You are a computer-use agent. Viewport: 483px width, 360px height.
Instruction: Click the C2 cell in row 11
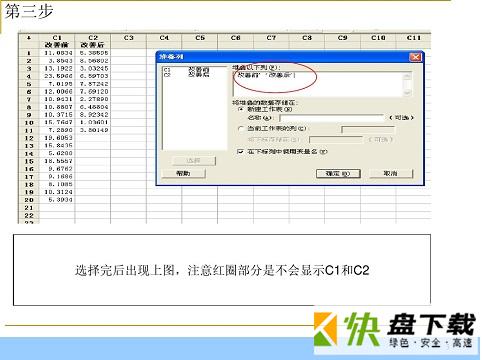93,130
